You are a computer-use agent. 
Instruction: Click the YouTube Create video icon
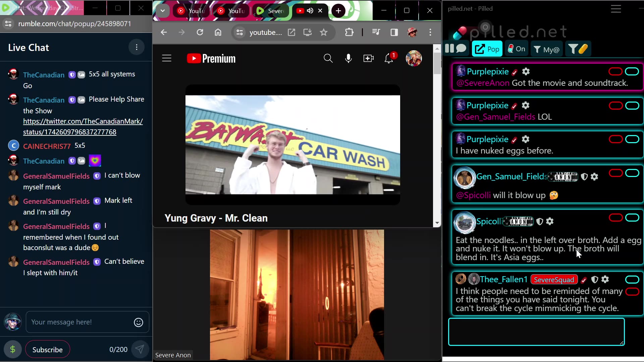point(368,58)
